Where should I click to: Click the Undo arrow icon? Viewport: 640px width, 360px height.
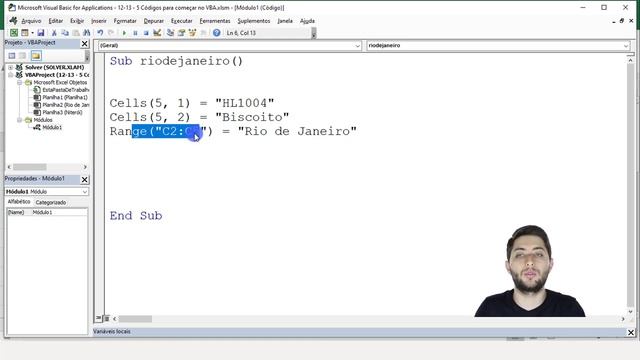tap(100, 33)
